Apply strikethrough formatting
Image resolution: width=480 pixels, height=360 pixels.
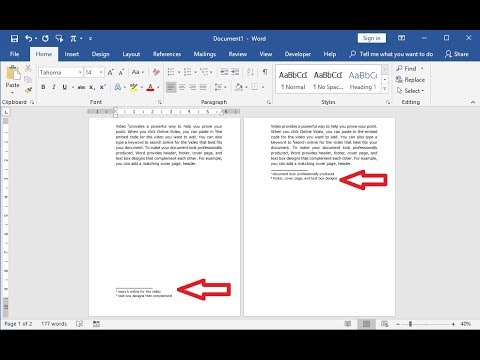point(81,87)
